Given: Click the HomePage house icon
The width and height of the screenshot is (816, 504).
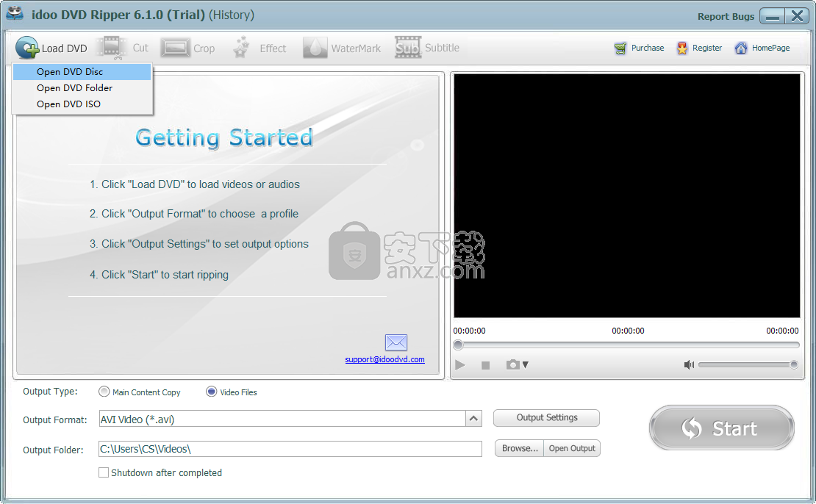Looking at the screenshot, I should click(740, 48).
